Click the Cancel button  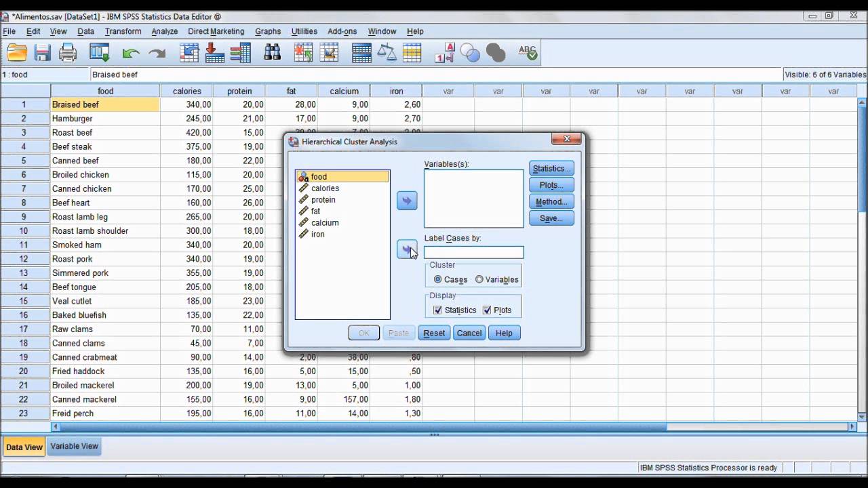(469, 333)
